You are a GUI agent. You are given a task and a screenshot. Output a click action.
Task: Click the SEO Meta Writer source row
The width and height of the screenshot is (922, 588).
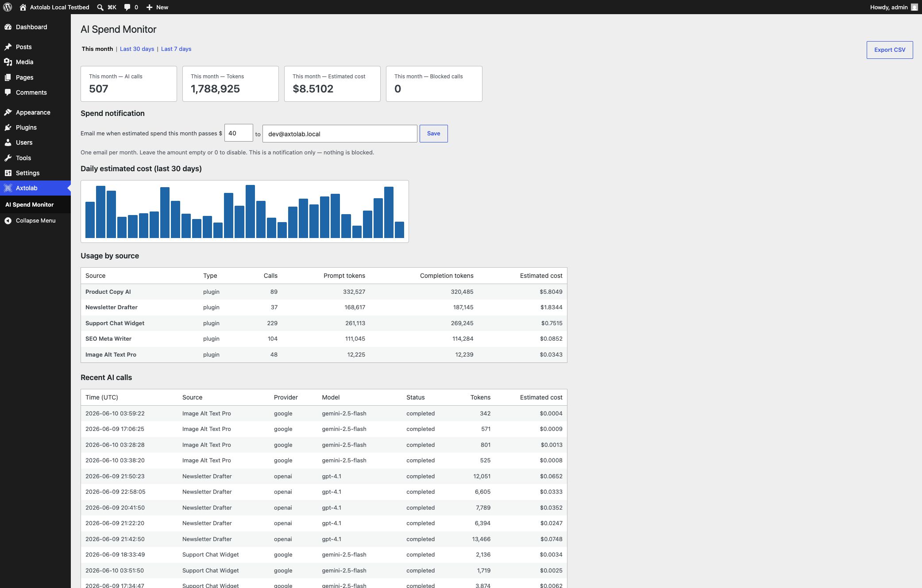coord(324,338)
